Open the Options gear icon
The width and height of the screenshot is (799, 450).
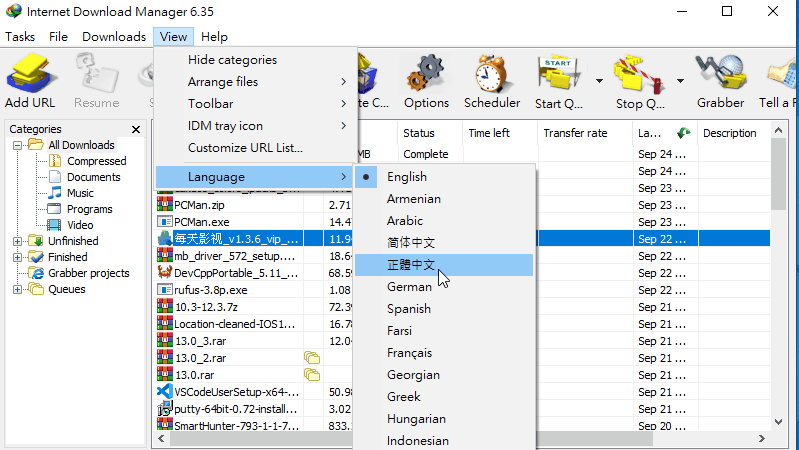click(x=425, y=74)
